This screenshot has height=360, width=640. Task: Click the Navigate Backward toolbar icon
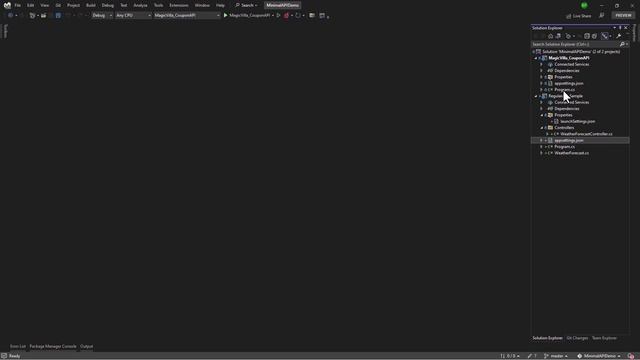coord(10,16)
